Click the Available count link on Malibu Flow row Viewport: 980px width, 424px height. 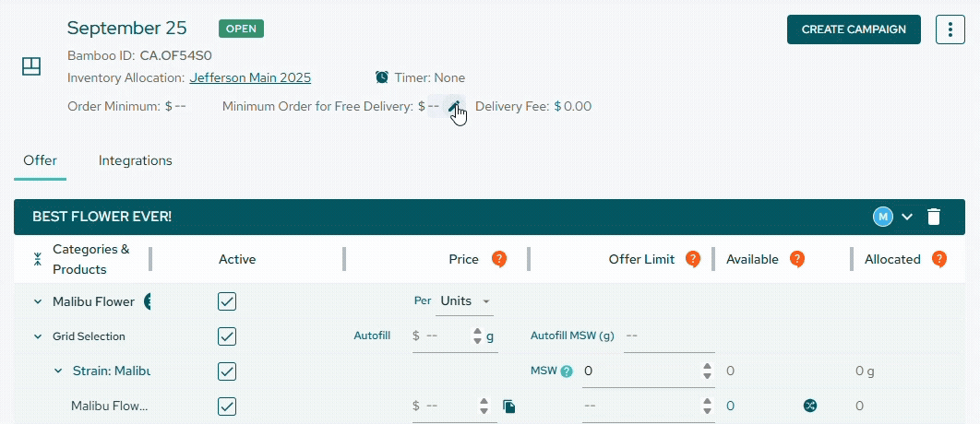(730, 406)
